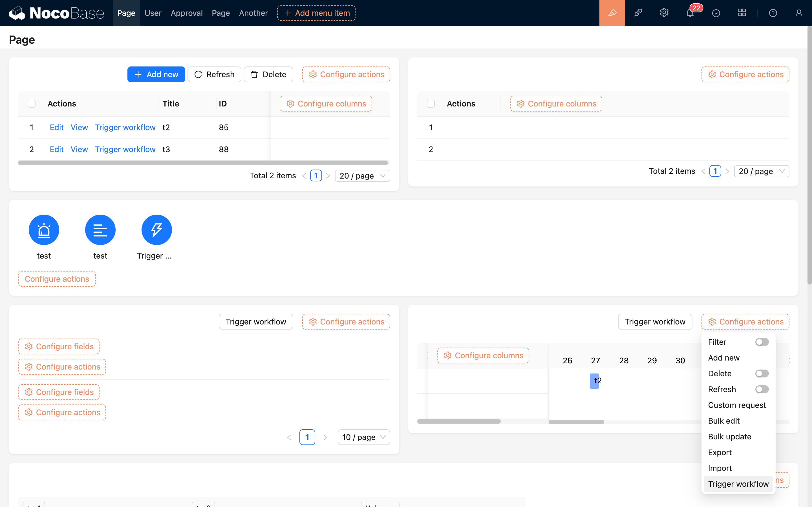
Task: Turn on the Delete action toggle
Action: [762, 373]
